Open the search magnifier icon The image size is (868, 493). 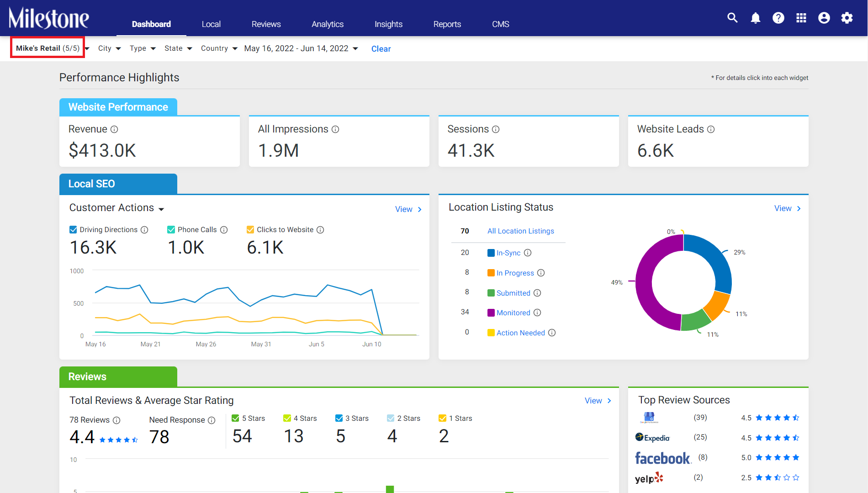point(732,18)
